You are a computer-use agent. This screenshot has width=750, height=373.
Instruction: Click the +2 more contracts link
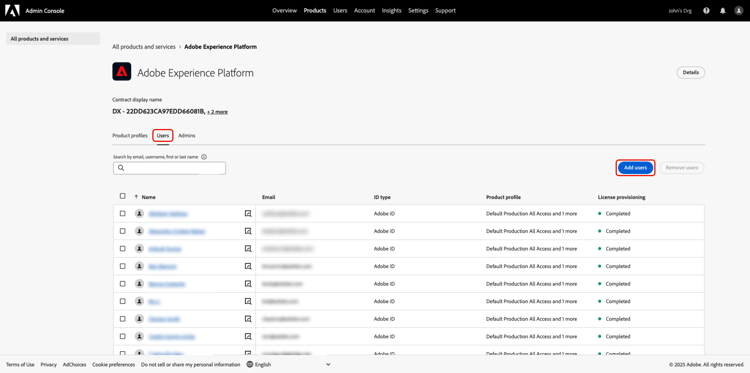pos(217,112)
